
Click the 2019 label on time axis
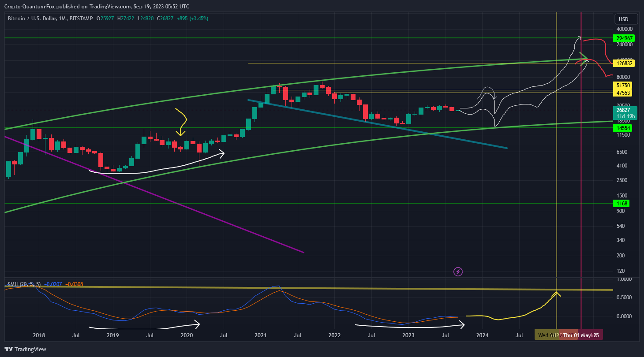point(113,335)
